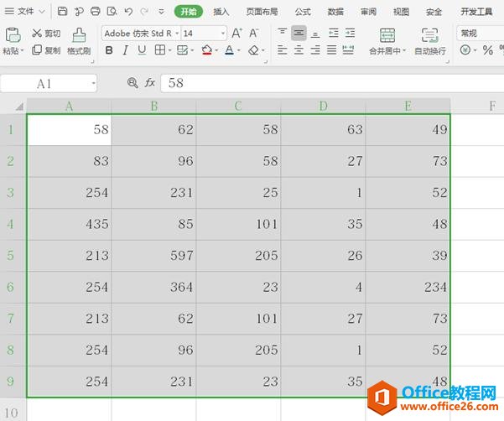Click Copy (复制)
This screenshot has width=504, height=421.
[x=46, y=50]
